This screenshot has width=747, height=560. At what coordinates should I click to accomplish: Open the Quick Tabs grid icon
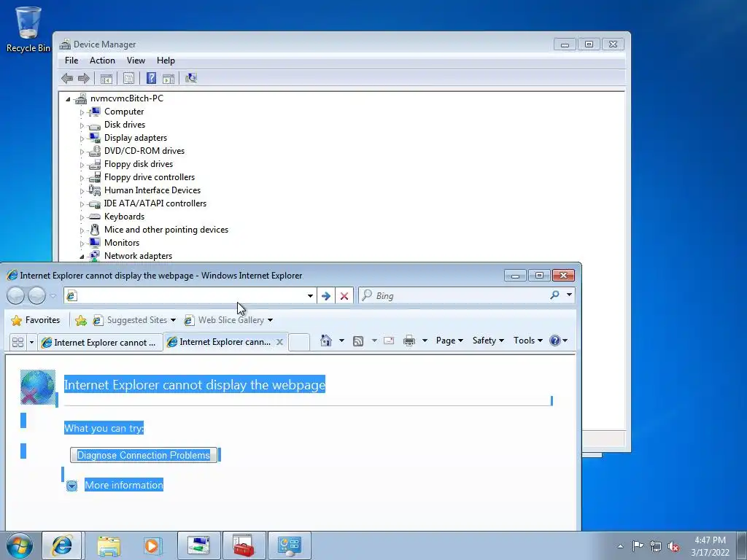(18, 343)
